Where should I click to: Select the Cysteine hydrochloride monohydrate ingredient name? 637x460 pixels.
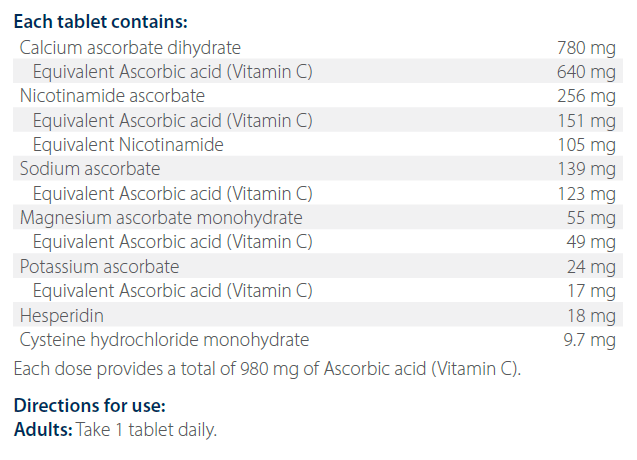pos(165,339)
